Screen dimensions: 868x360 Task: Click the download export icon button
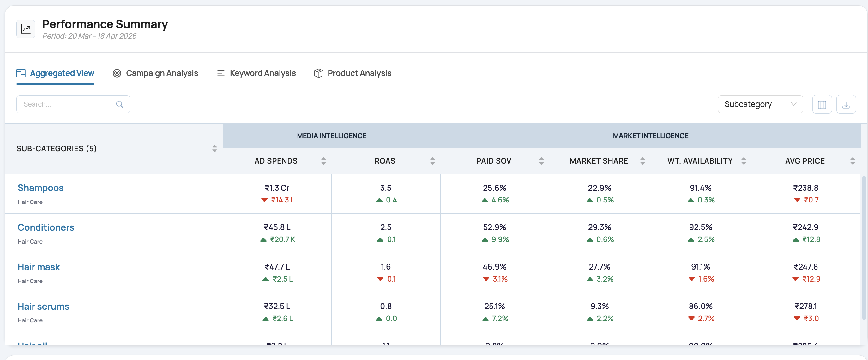pyautogui.click(x=846, y=105)
